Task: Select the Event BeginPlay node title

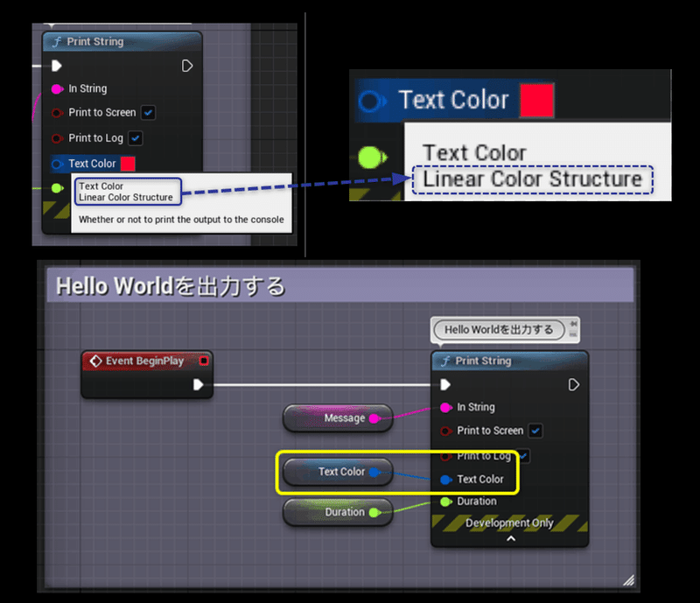Action: click(144, 361)
